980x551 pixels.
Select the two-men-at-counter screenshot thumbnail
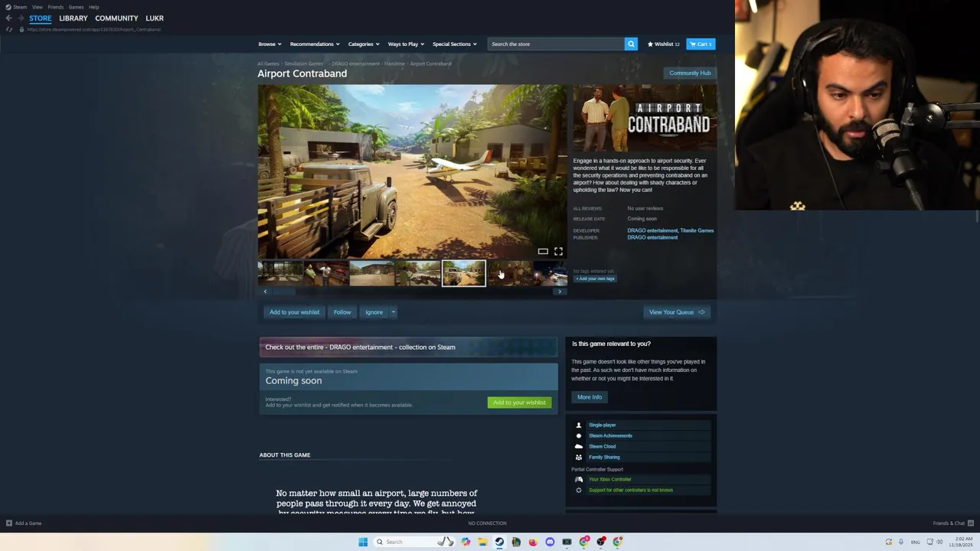[x=326, y=273]
